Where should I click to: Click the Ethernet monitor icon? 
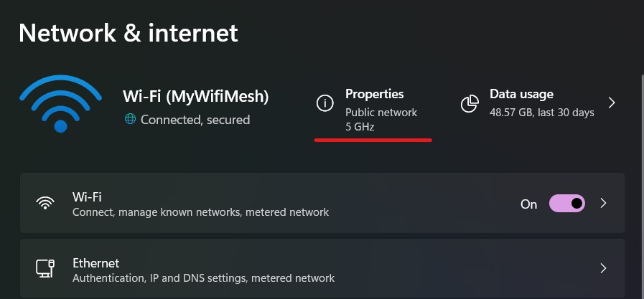(45, 269)
